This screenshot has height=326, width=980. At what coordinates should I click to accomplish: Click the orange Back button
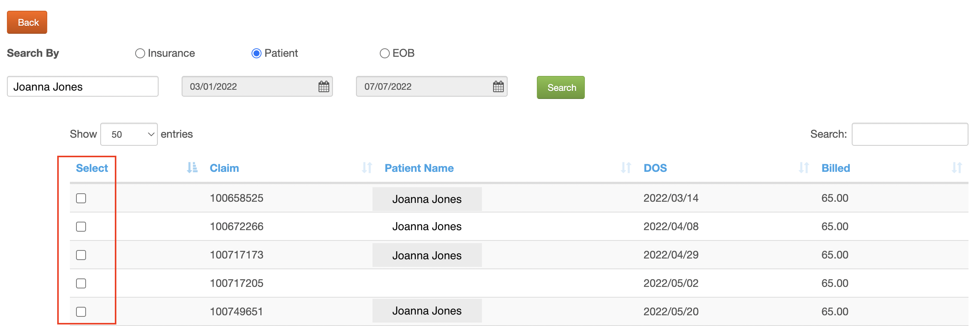[x=27, y=22]
